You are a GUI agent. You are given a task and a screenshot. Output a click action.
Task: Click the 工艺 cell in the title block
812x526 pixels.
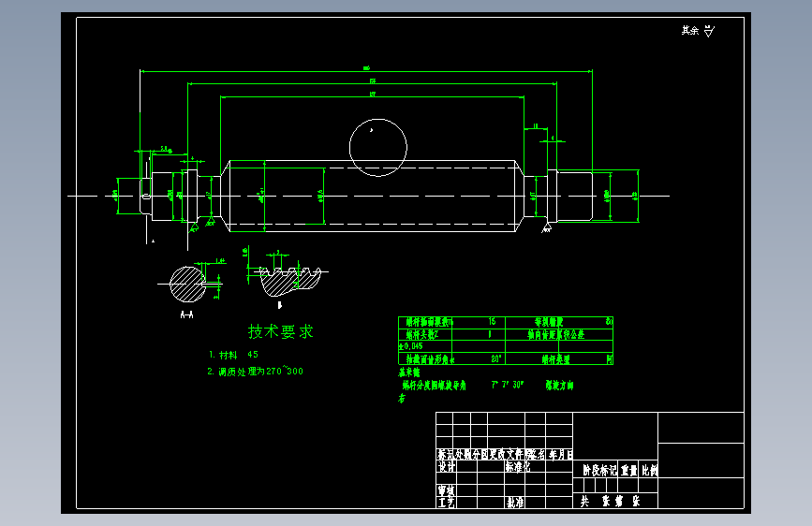446,503
